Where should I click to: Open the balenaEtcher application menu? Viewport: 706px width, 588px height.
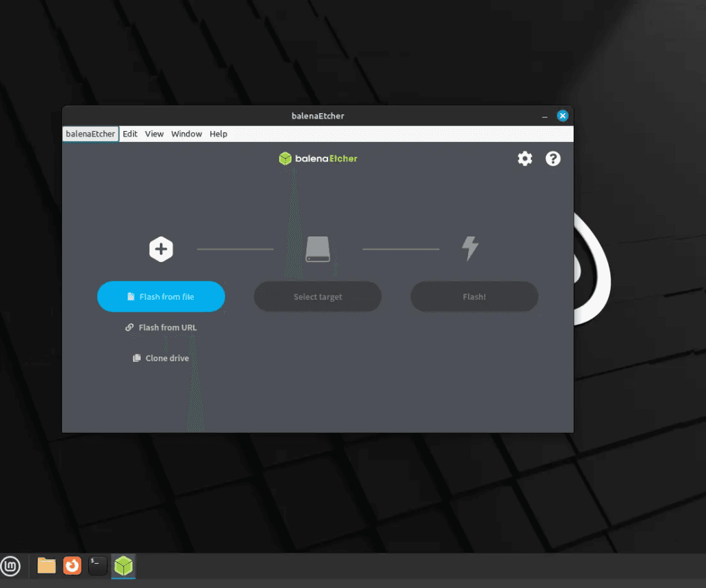(x=90, y=134)
